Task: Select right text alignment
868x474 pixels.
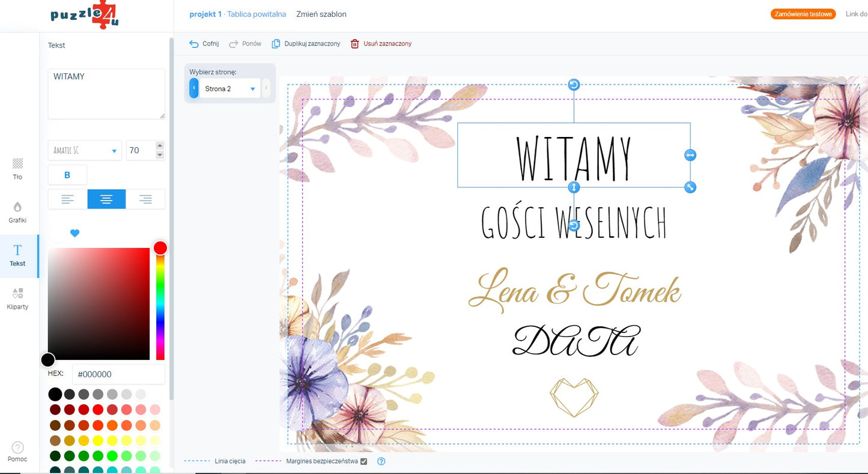Action: pos(145,199)
